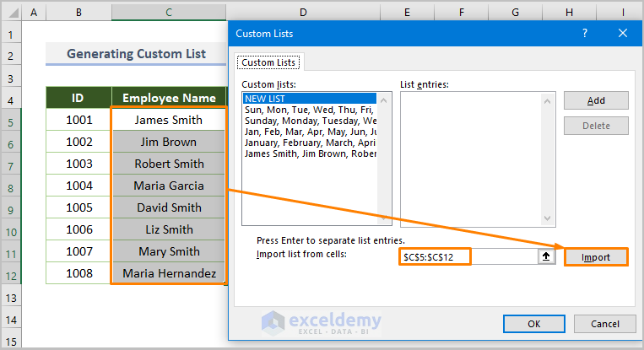Click ID cell 1006
The width and height of the screenshot is (644, 350).
78,229
